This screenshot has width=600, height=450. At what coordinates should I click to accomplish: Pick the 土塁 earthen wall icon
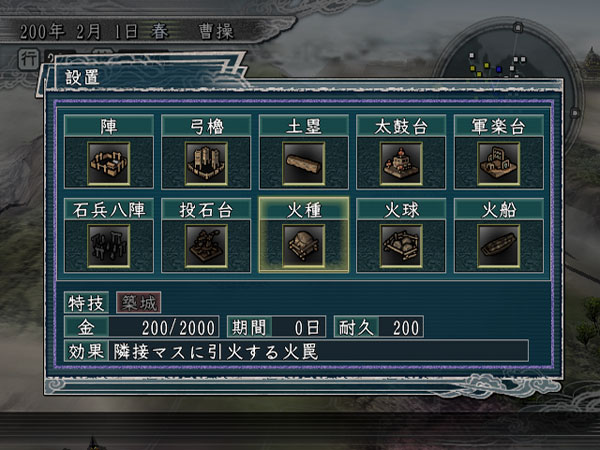(303, 163)
